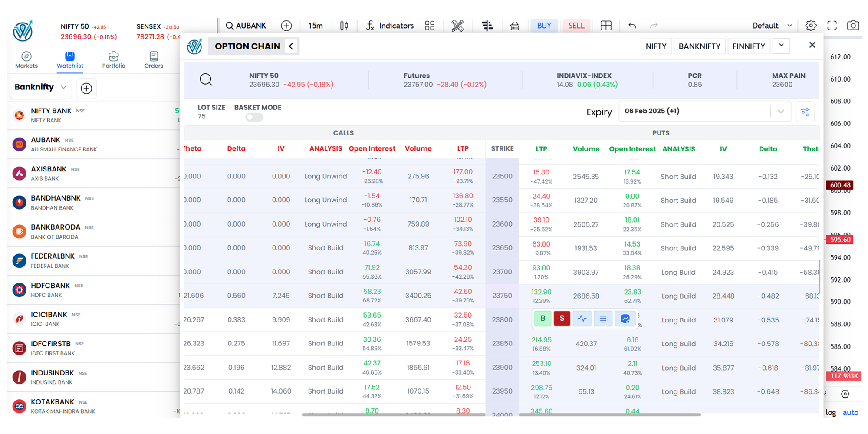The height and width of the screenshot is (434, 868).
Task: Collapse the Option Chain back arrow
Action: coord(291,46)
